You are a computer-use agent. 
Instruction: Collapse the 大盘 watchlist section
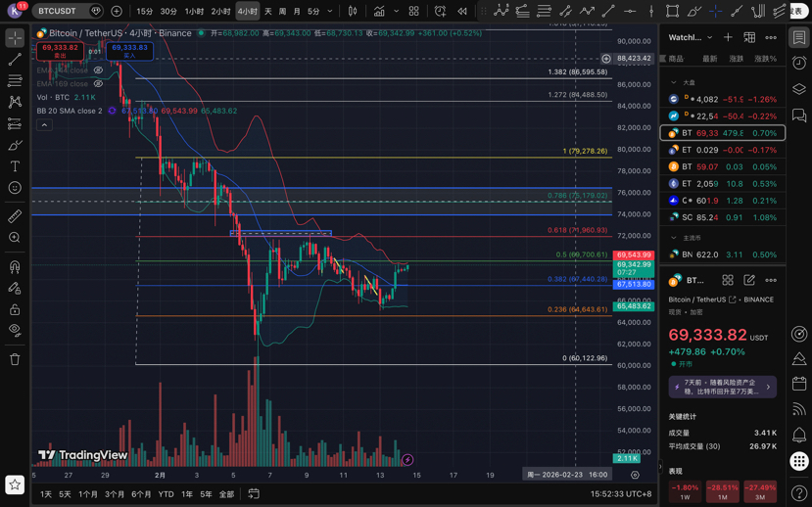674,82
